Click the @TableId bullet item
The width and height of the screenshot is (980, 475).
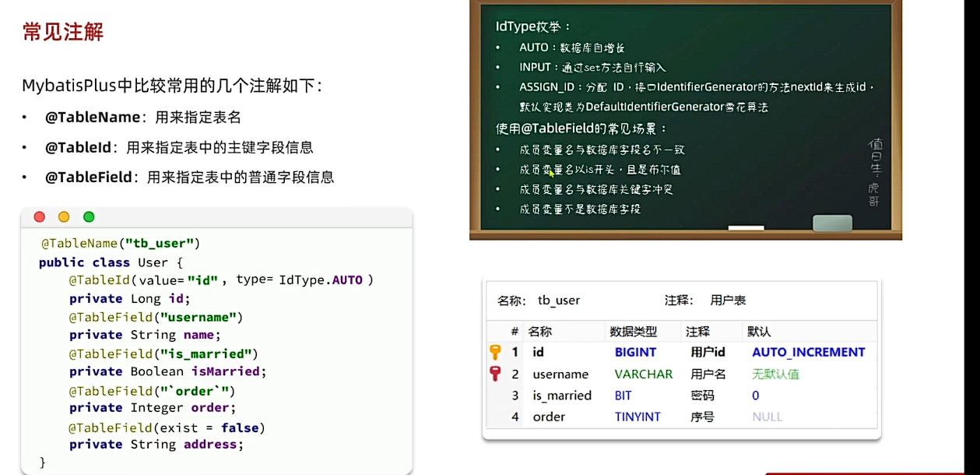pos(179,147)
